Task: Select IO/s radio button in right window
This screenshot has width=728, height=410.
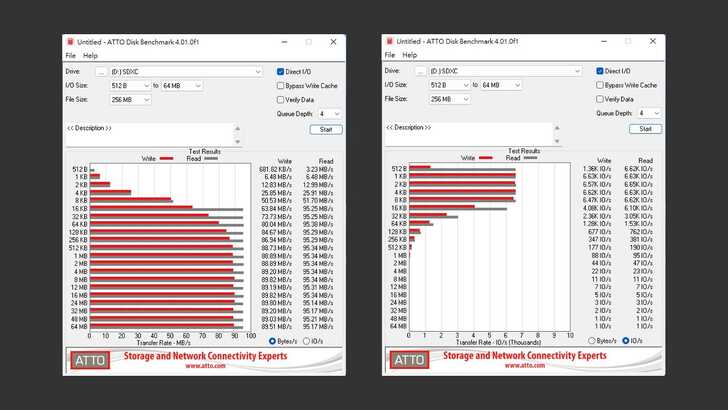Action: (x=626, y=341)
